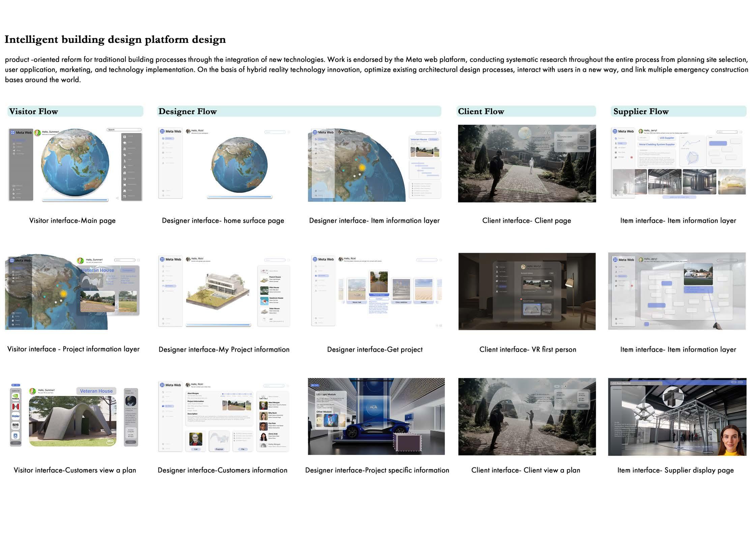Screen dimensions: 756x534
Task: Click the B&B brand logo in sidebar
Action: [x=16, y=426]
